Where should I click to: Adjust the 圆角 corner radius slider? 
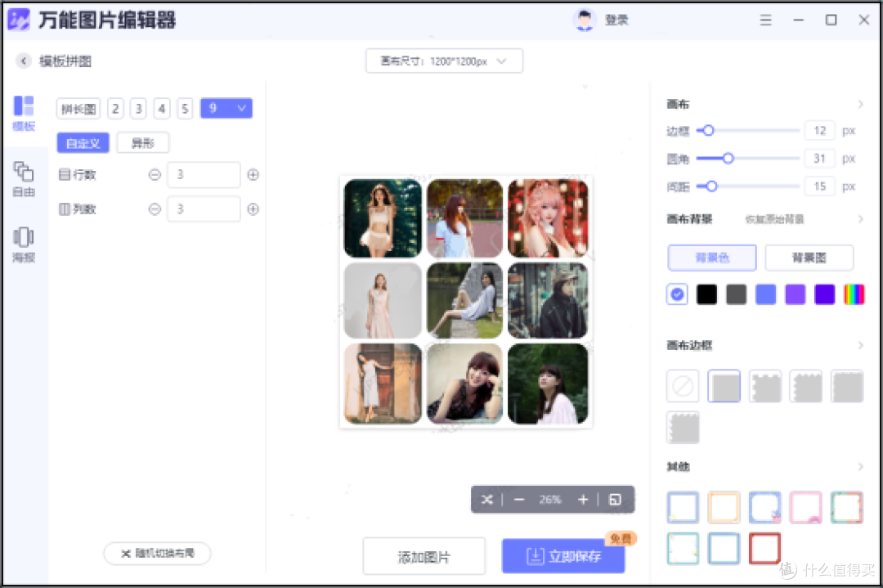pos(748,159)
